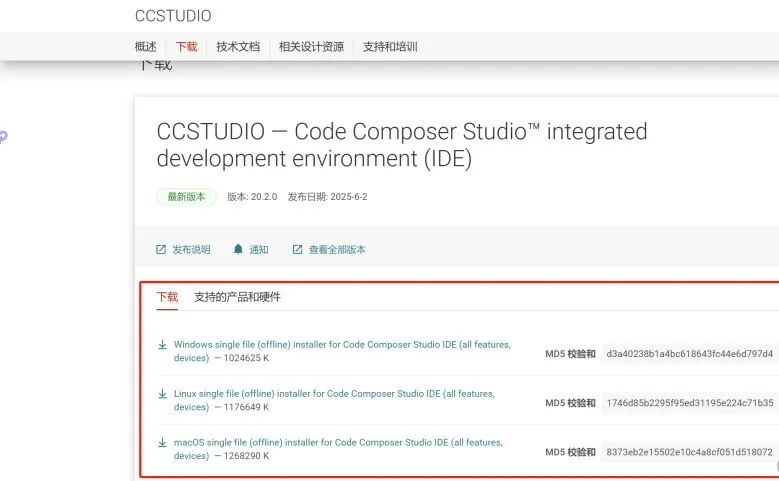Download the Windows single file offline installer
This screenshot has height=481, width=779.
point(342,351)
